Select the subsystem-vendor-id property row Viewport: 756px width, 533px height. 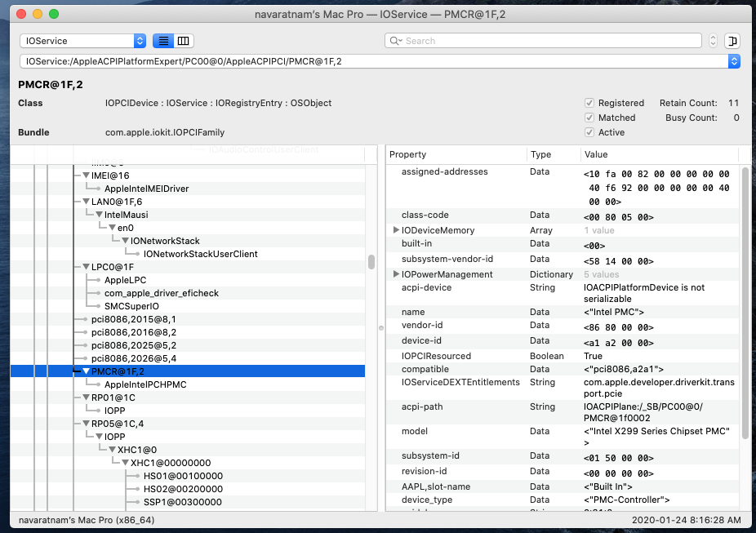(563, 260)
